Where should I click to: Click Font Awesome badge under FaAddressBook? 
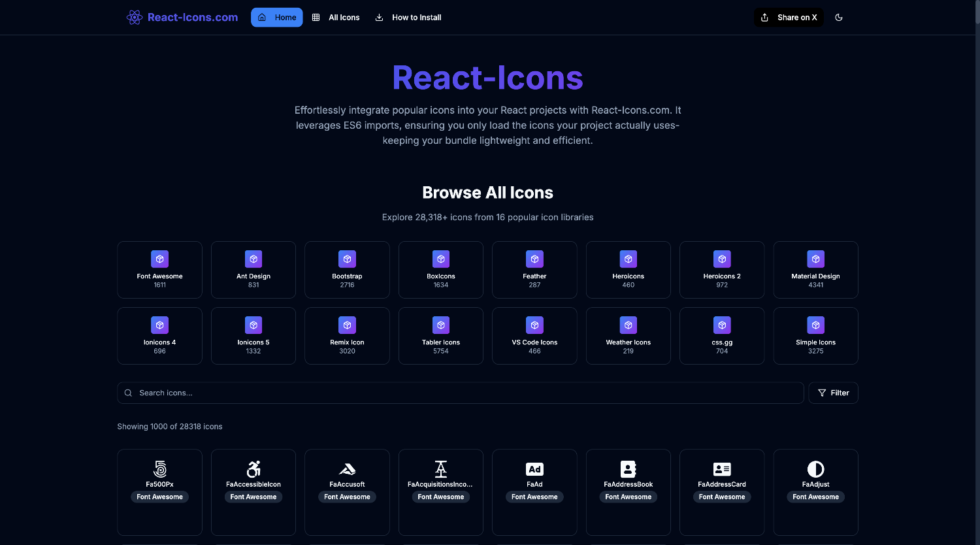point(629,497)
